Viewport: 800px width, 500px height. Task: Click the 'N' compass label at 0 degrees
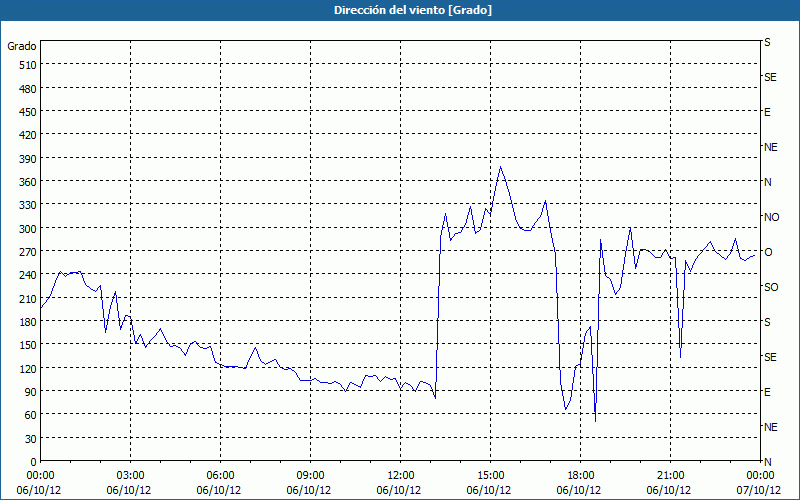click(x=767, y=462)
